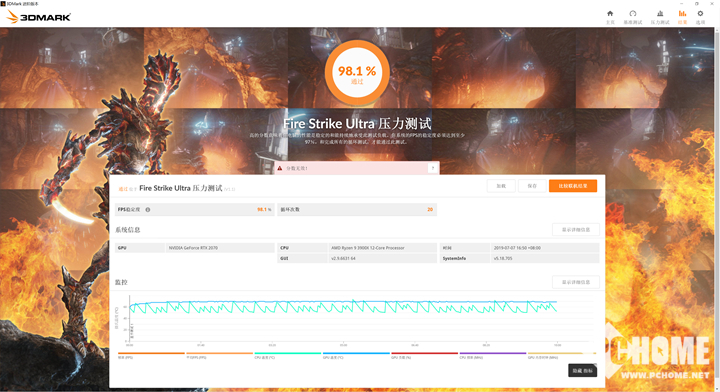
Task: Toggle the GPU load red legend swatch
Action: (424, 355)
